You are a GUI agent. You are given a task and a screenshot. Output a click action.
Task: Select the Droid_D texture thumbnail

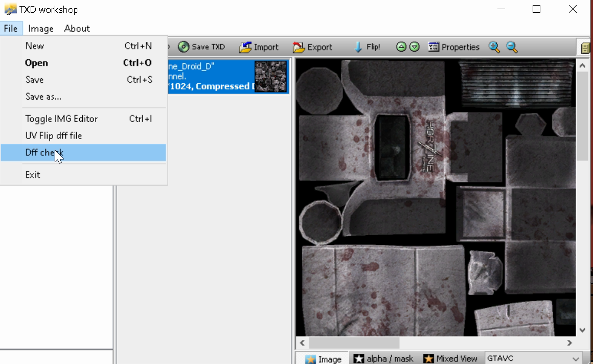271,77
